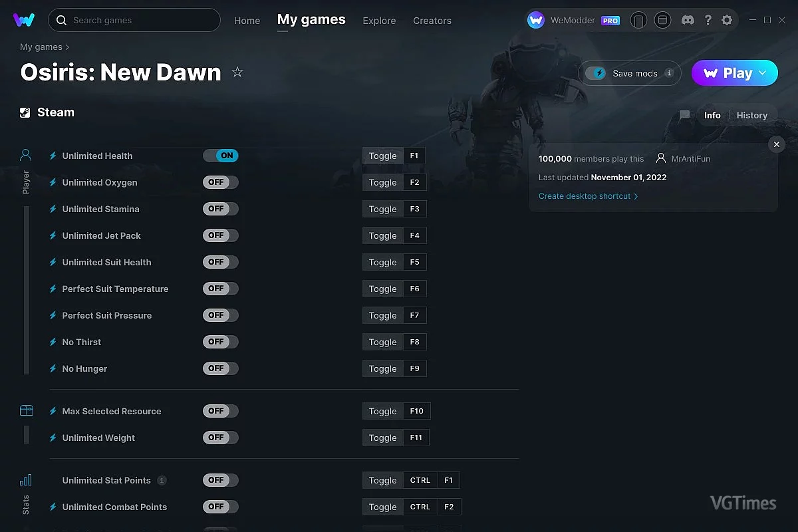Favorite Osiris: New Dawn with the star
Screen dimensions: 798x532
click(x=237, y=72)
